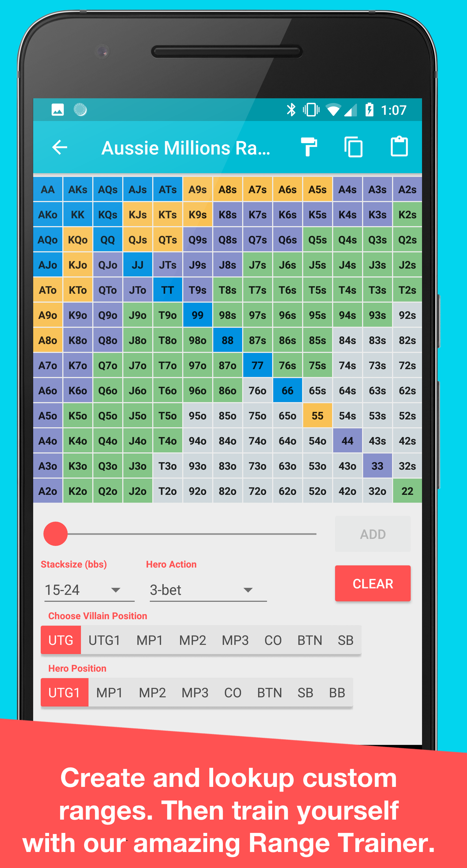Set villain position to CO

273,640
